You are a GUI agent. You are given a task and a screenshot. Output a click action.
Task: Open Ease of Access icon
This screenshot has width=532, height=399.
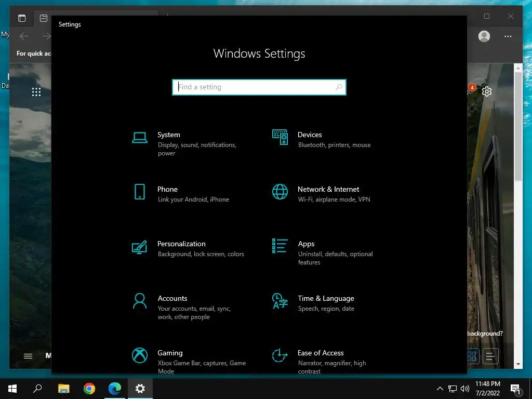click(280, 355)
